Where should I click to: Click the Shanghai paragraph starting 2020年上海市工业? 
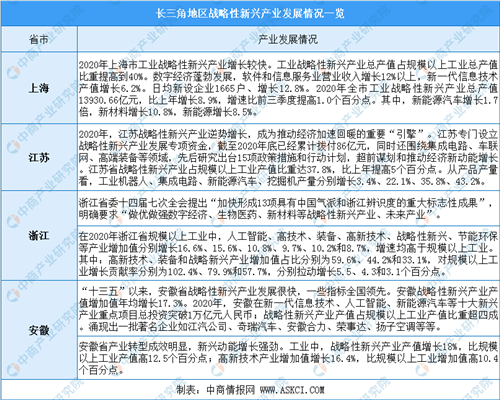click(x=288, y=88)
